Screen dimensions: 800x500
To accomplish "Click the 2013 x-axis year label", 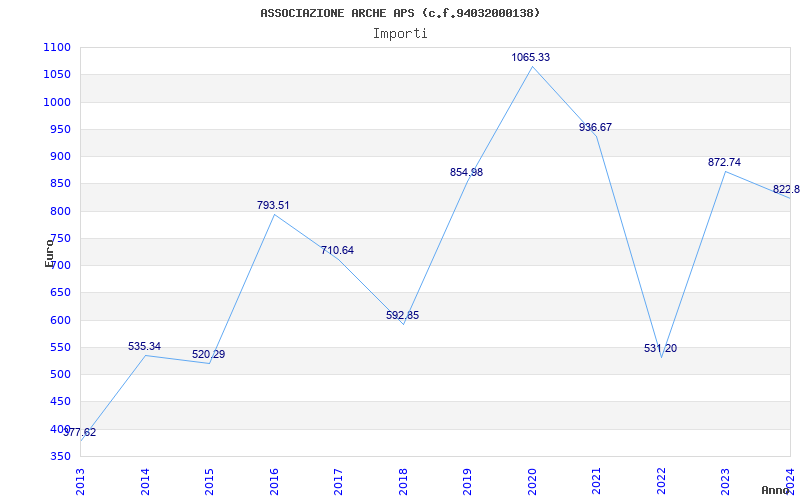I will click(x=80, y=481).
